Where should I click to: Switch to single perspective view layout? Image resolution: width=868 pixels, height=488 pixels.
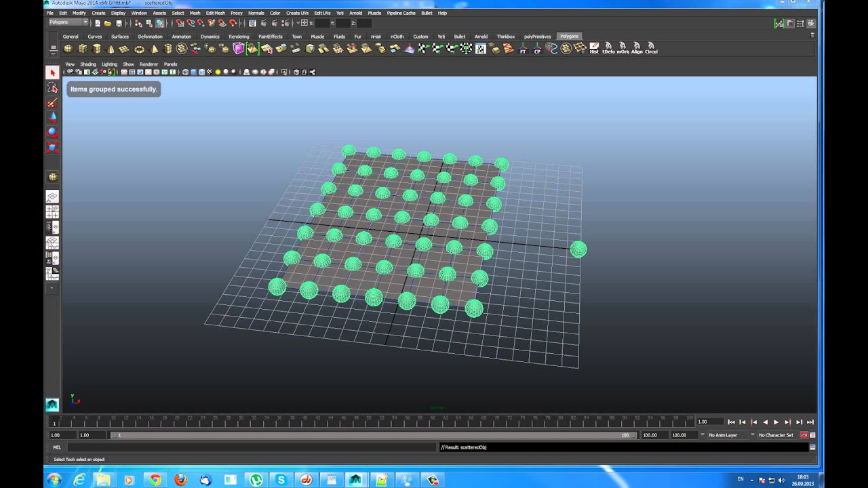click(52, 197)
